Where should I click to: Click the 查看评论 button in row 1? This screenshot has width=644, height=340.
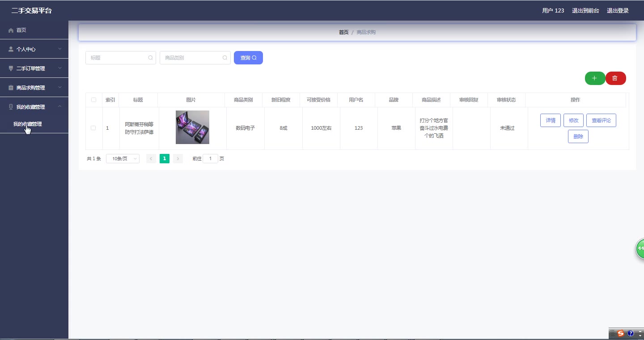[x=601, y=120]
